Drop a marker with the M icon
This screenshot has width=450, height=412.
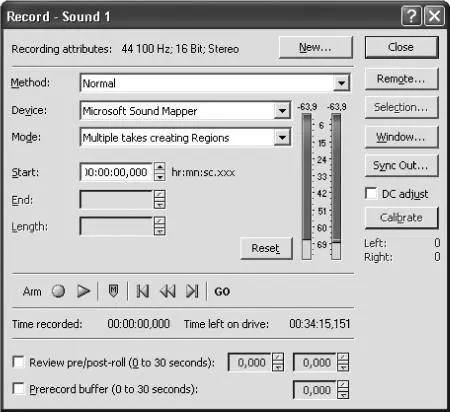pyautogui.click(x=113, y=291)
